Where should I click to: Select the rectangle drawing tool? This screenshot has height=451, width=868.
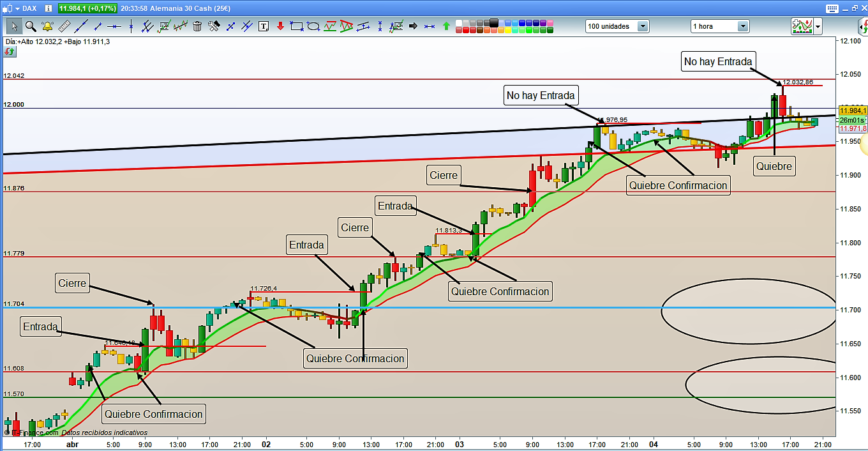pos(297,26)
